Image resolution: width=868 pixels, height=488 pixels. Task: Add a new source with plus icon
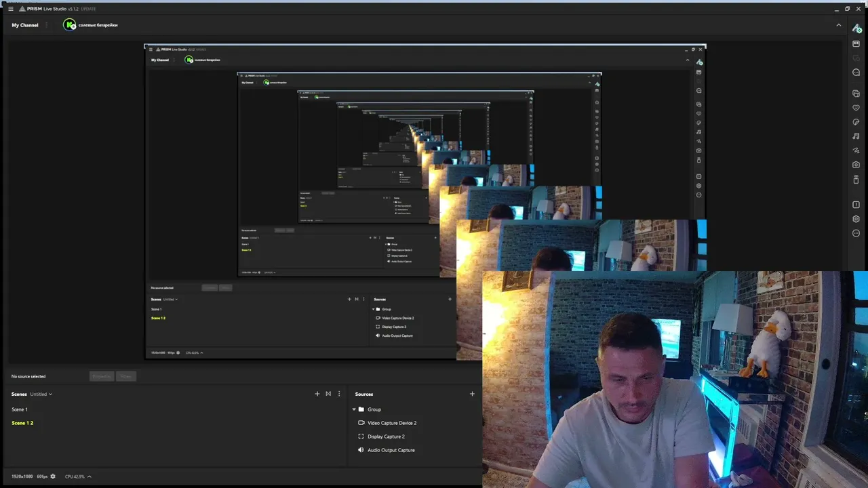pos(472,394)
